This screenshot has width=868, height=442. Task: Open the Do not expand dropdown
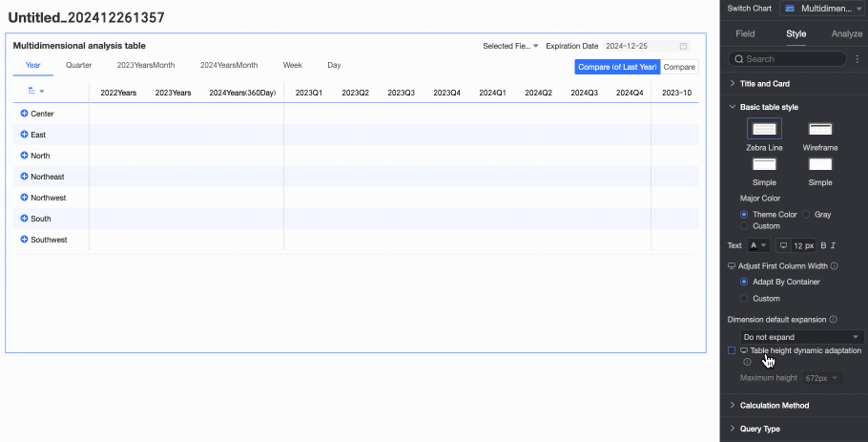[x=801, y=337]
